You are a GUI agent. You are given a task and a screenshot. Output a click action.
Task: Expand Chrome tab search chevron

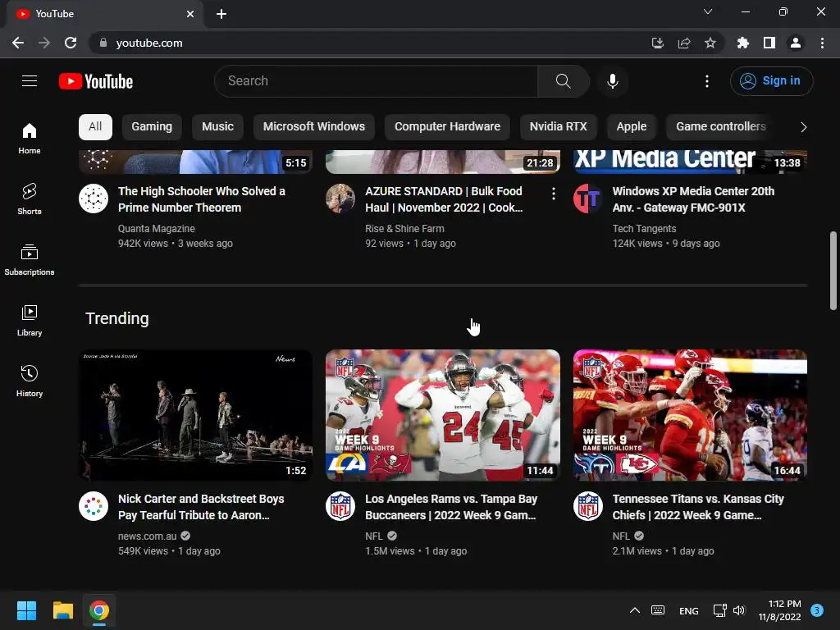coord(708,11)
